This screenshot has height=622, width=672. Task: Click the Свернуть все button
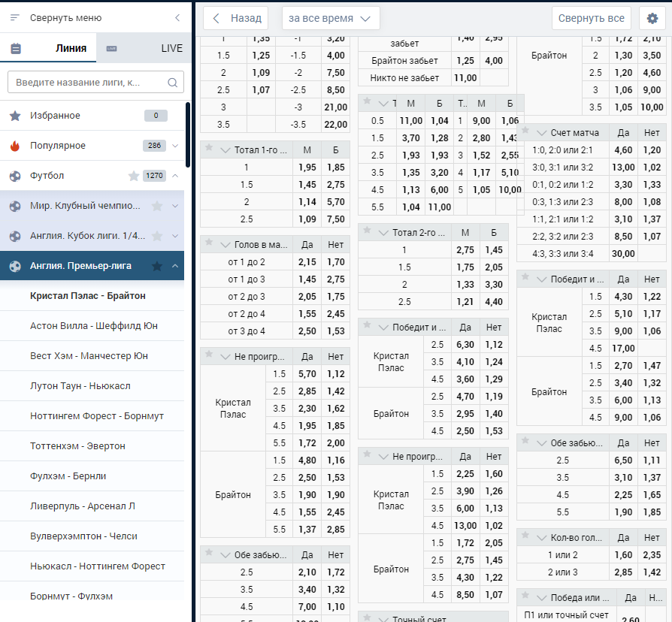(x=591, y=18)
